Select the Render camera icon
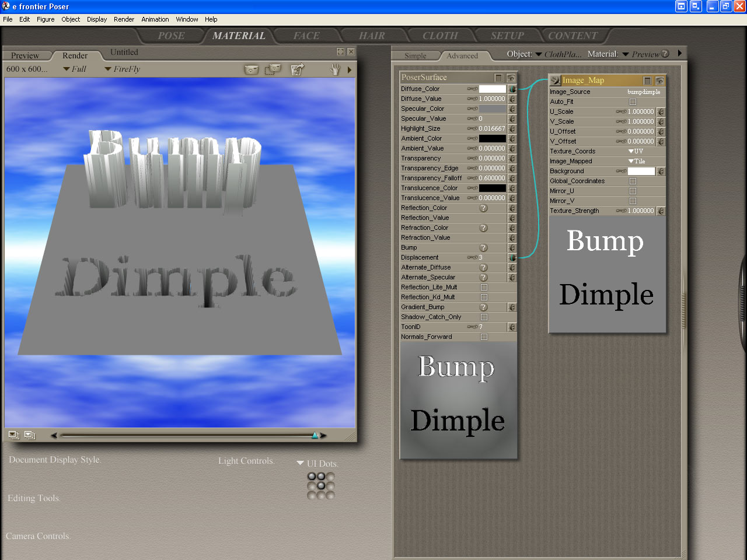The width and height of the screenshot is (747, 560). click(x=251, y=69)
